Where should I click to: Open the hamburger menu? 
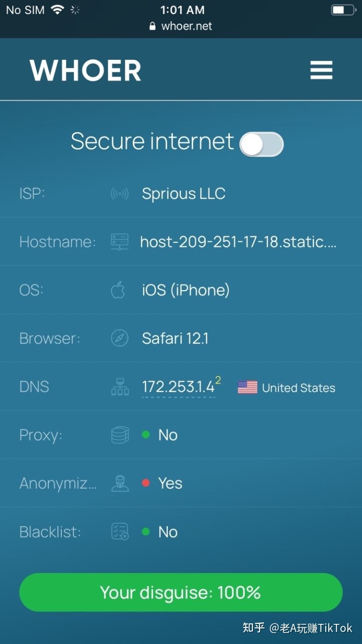pos(321,70)
